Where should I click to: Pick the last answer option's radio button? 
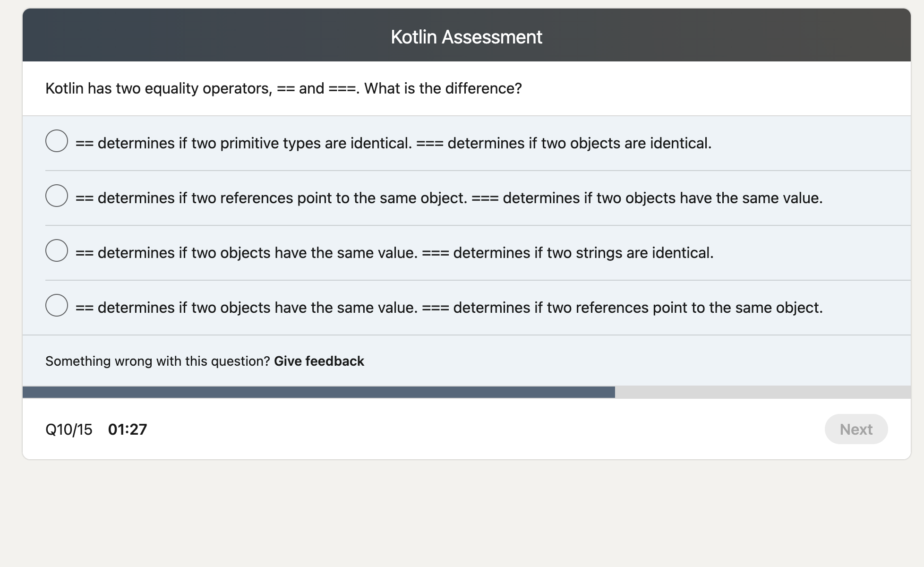[x=56, y=305]
